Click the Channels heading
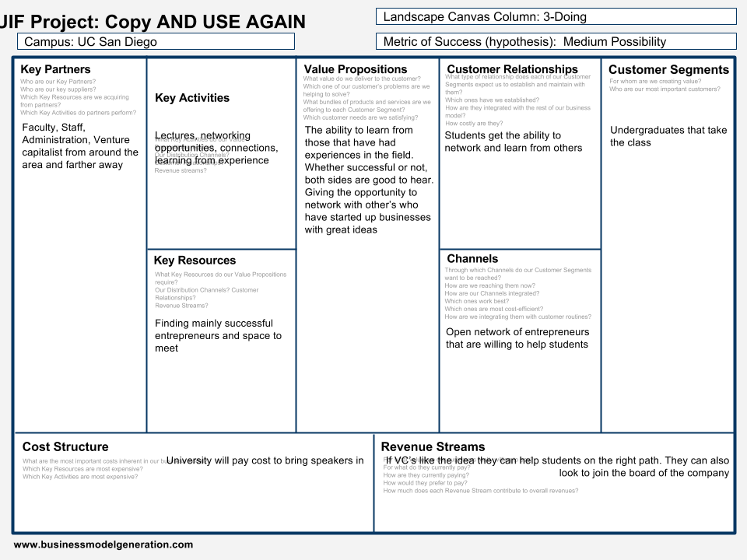 click(472, 258)
